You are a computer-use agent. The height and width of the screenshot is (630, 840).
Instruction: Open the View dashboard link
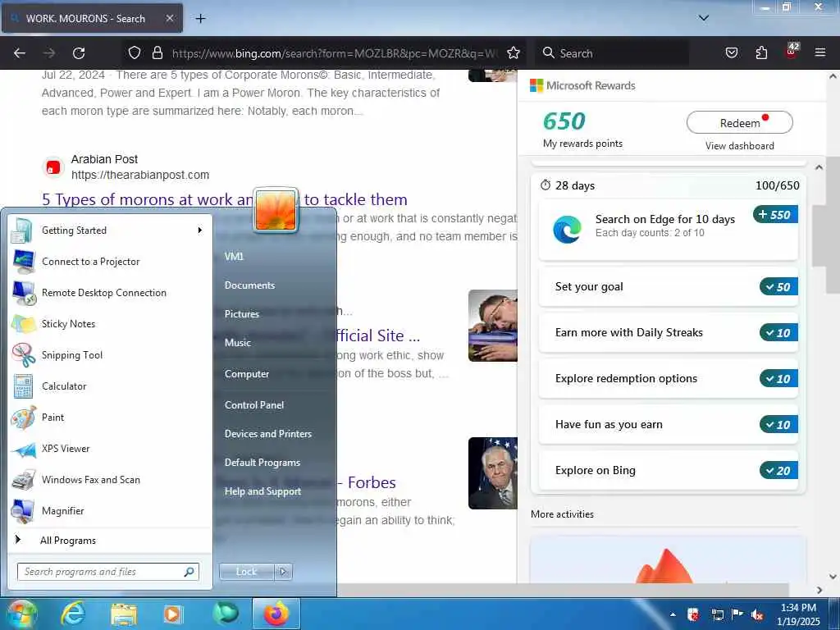point(739,146)
